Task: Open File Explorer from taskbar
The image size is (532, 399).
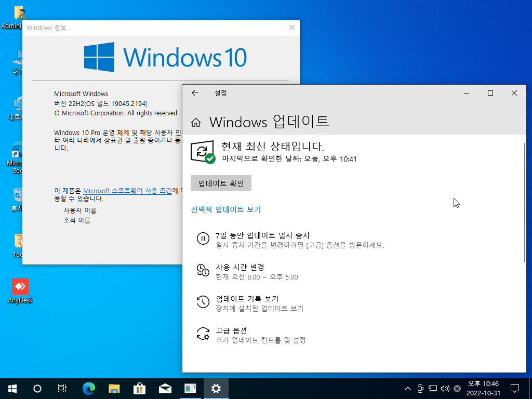Action: 114,389
